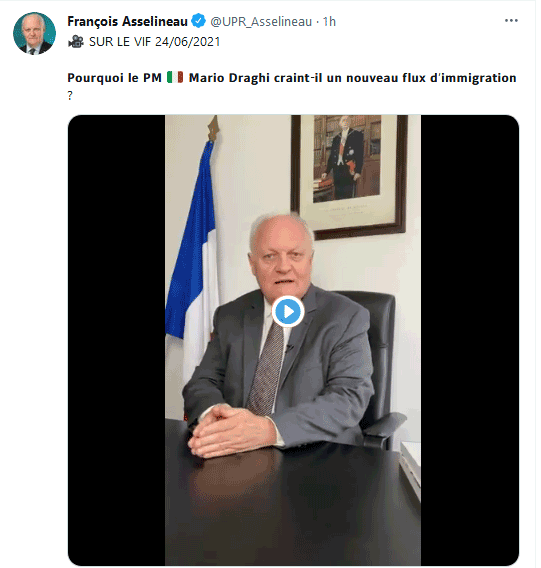Click the blue verified badge

pyautogui.click(x=199, y=21)
